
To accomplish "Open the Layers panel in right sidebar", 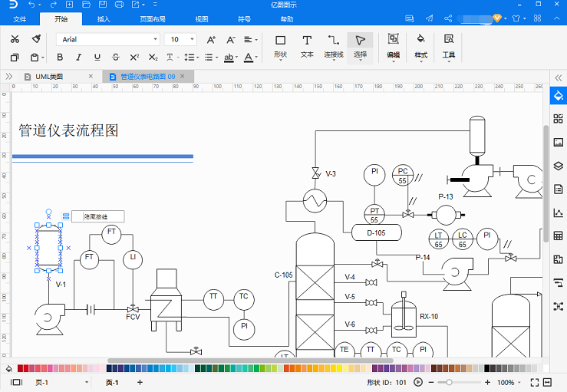I will [559, 166].
